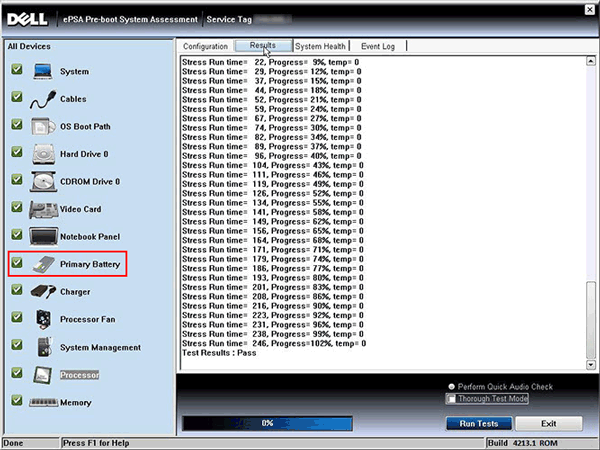This screenshot has width=600, height=450.
Task: Click the 'Press F1 for Help' status text
Action: click(x=96, y=443)
